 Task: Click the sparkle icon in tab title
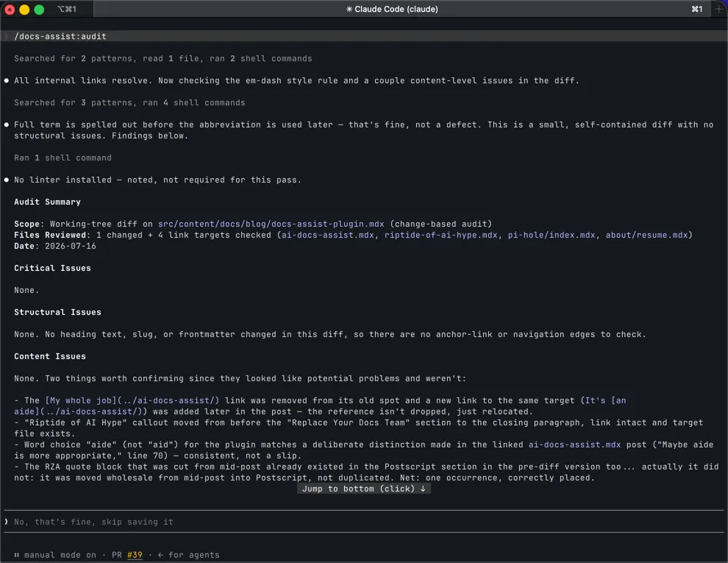(x=349, y=9)
